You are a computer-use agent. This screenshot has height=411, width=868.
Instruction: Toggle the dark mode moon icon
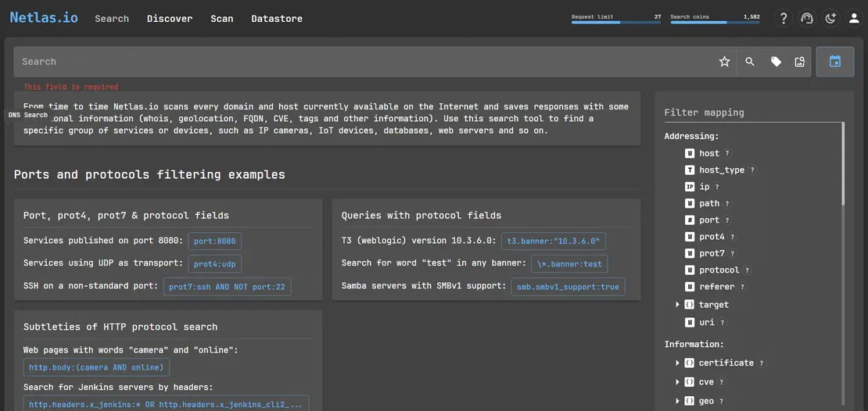point(830,18)
